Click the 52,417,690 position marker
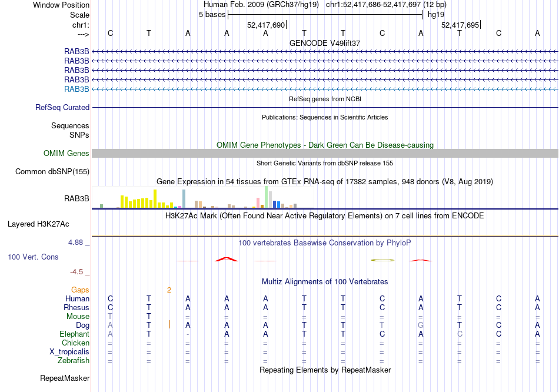The image size is (559, 392). [267, 25]
